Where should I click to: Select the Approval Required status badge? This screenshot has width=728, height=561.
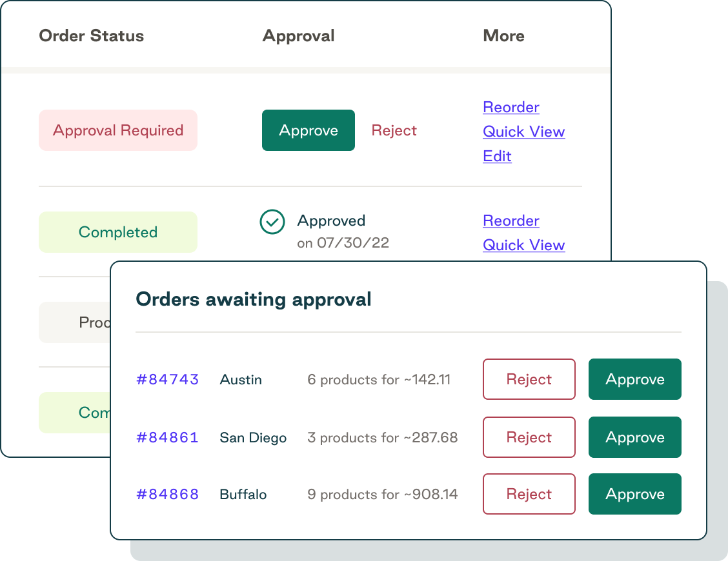click(117, 130)
